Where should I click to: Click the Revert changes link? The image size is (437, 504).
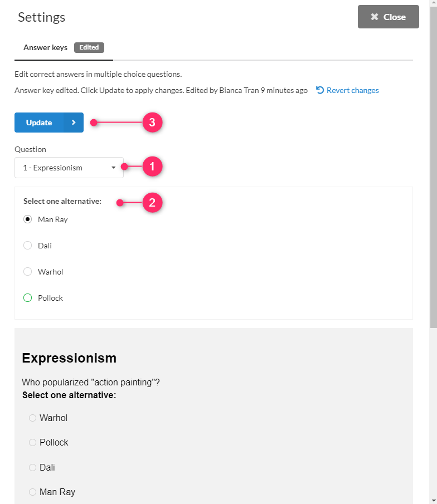pyautogui.click(x=352, y=90)
